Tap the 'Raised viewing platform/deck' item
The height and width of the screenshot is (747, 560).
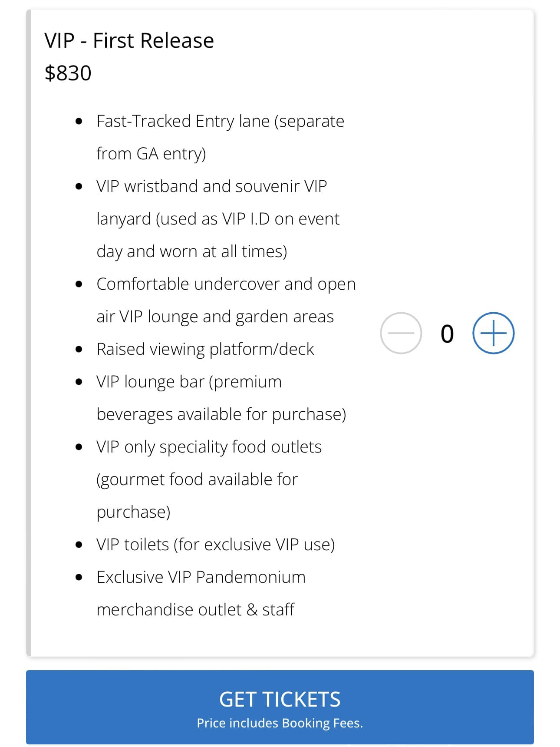point(205,349)
